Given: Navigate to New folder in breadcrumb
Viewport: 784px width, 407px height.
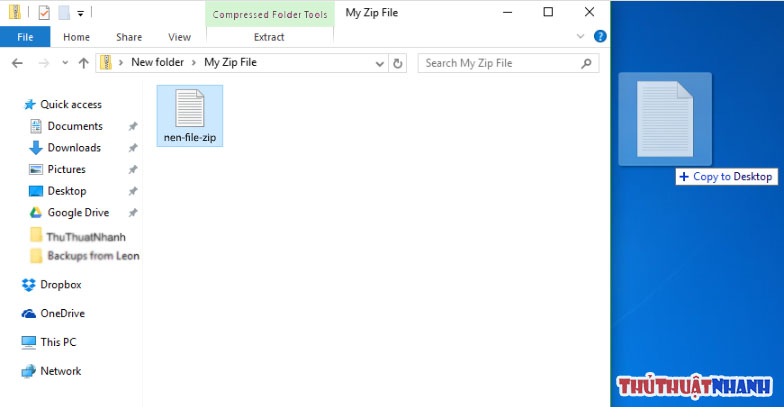Looking at the screenshot, I should pyautogui.click(x=158, y=62).
